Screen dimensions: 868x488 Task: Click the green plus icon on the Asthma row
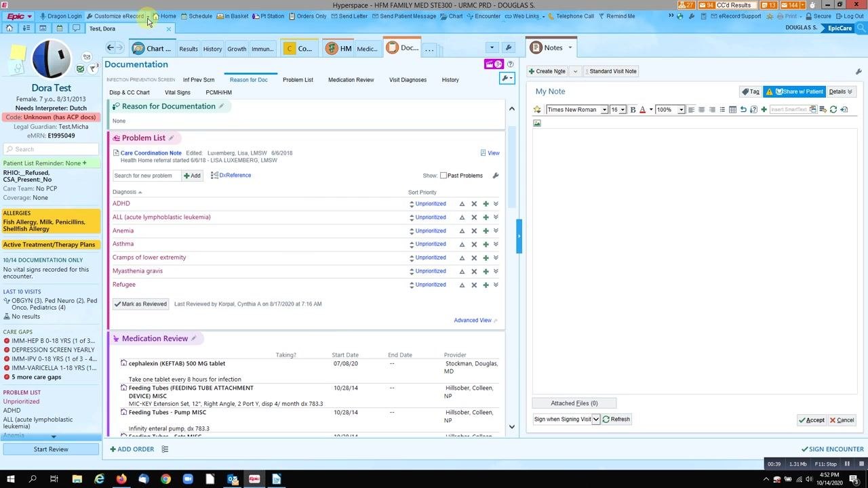pos(486,244)
